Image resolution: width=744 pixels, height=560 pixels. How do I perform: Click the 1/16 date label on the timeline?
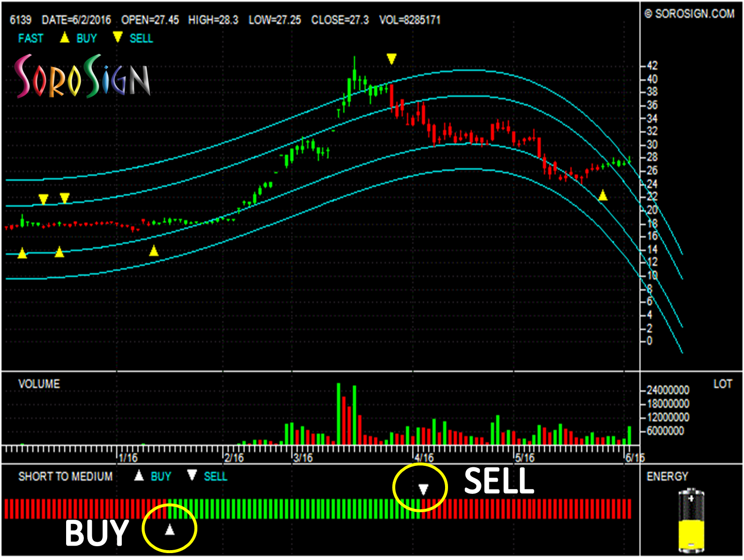128,458
